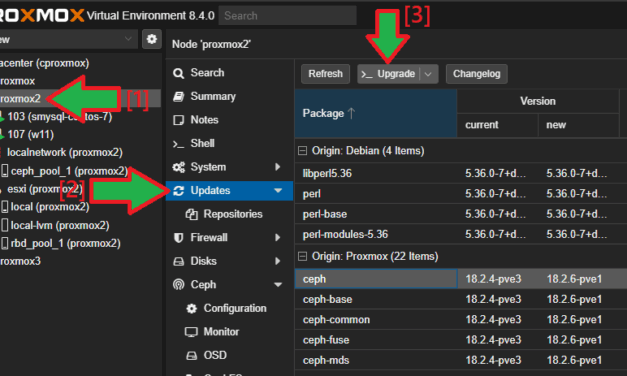Select the perl-modules-5.36 package row
This screenshot has height=376, width=627.
click(461, 234)
